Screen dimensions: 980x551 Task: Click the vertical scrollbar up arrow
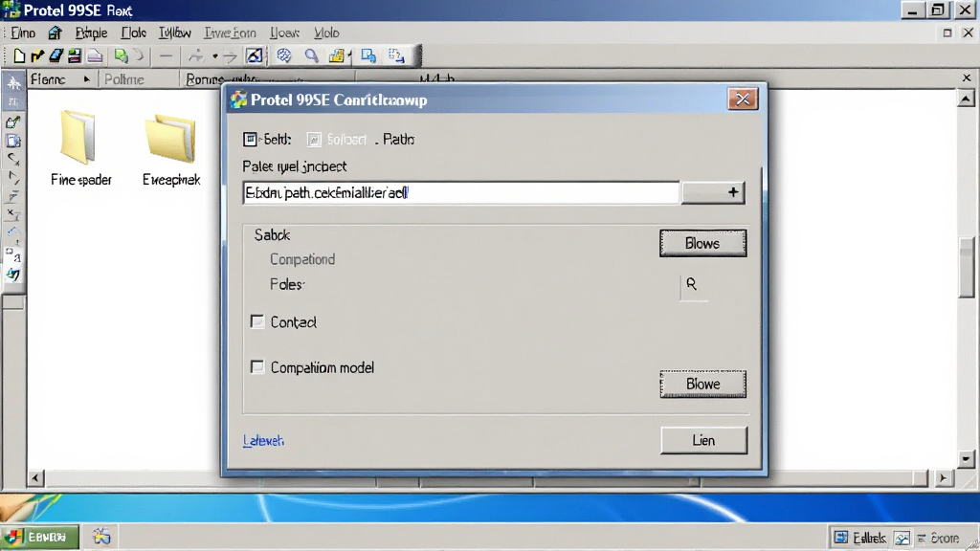966,99
